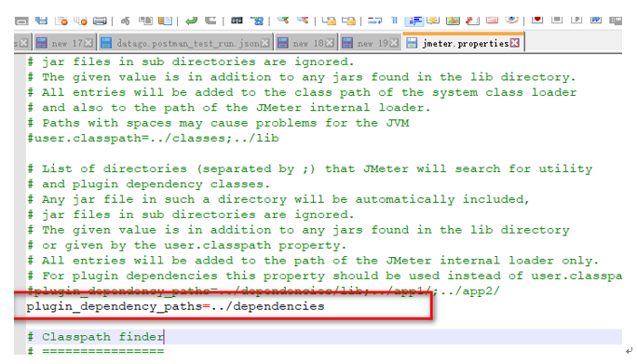Click line '# and plugin dependency classes.'

(x=148, y=184)
